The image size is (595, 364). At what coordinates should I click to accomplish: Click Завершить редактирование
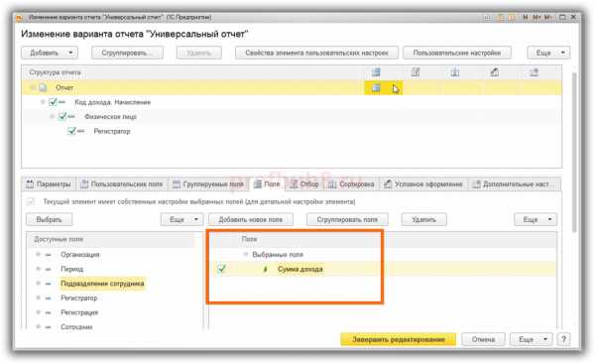398,339
